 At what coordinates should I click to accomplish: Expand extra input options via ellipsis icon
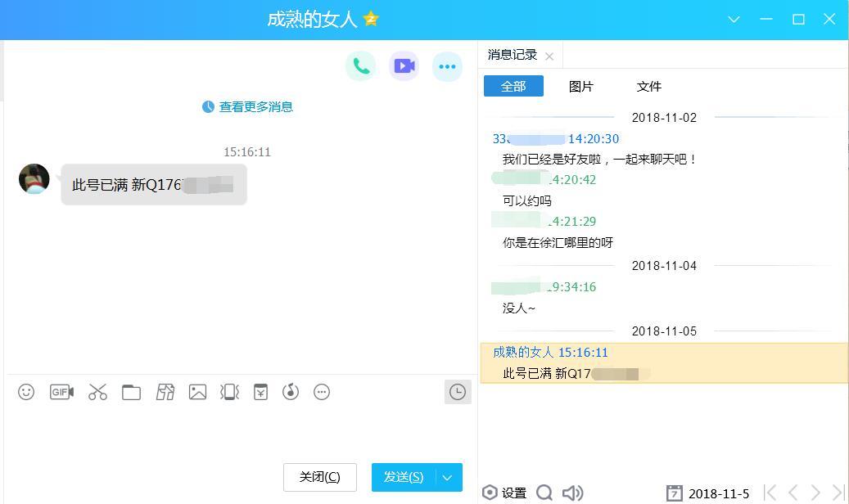pyautogui.click(x=322, y=392)
